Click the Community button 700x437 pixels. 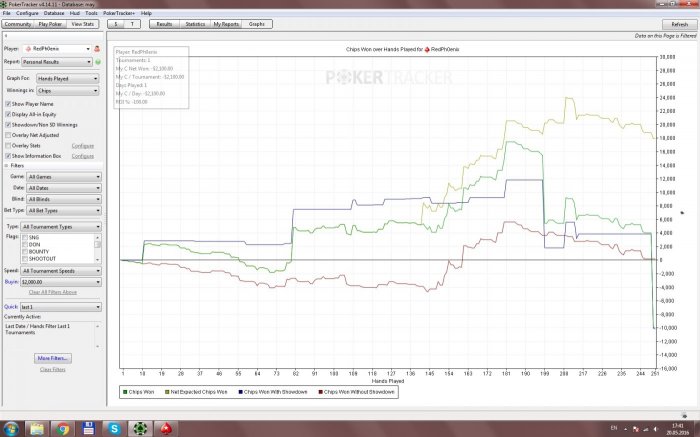click(x=18, y=24)
